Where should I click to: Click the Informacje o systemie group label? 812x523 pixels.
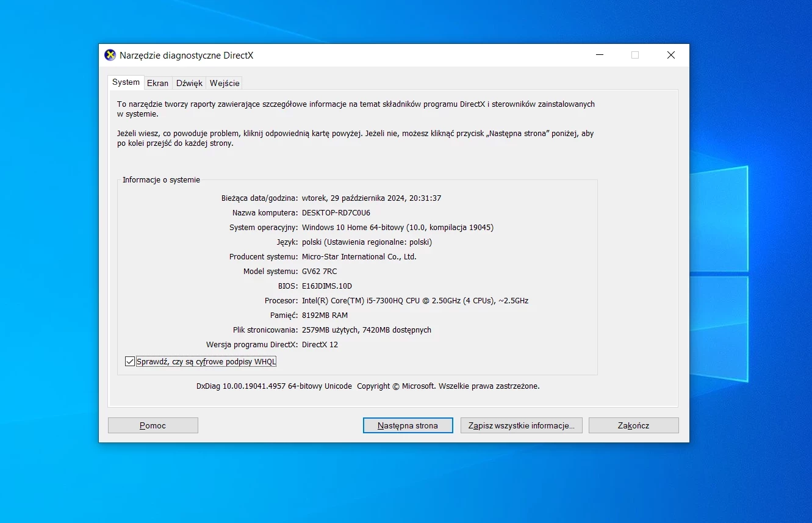tap(161, 180)
